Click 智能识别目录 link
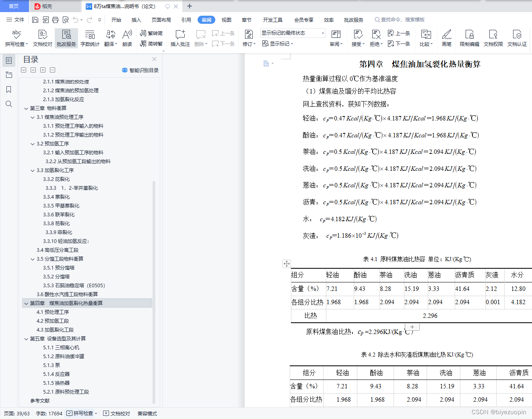Viewport: 532px width, 419px height. pyautogui.click(x=140, y=70)
